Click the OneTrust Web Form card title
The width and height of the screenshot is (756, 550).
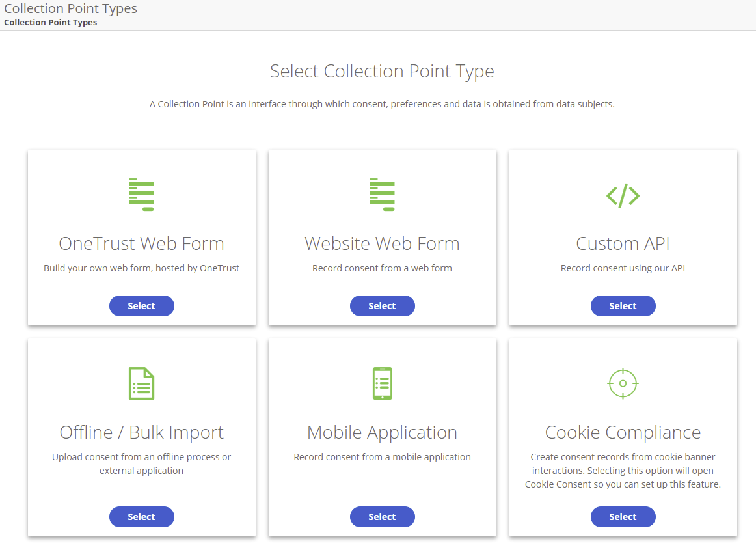coord(141,243)
